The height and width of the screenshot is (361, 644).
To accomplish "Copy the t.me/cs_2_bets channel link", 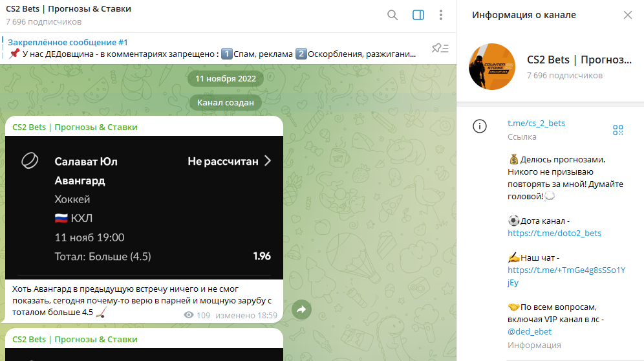I will 536,123.
